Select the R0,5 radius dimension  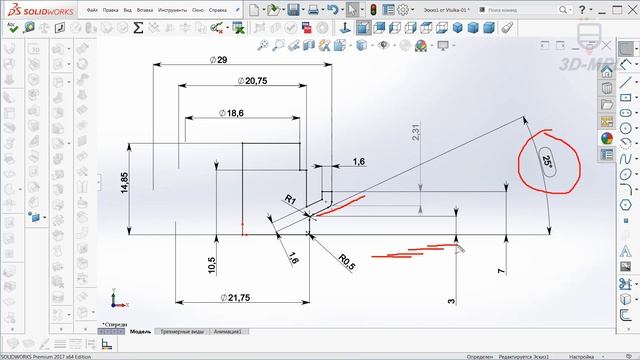tap(347, 262)
